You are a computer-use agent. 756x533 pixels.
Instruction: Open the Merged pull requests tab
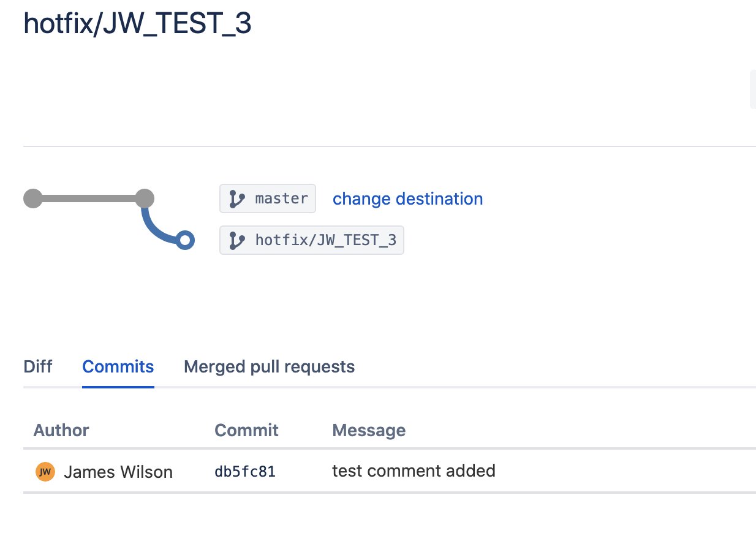tap(269, 366)
